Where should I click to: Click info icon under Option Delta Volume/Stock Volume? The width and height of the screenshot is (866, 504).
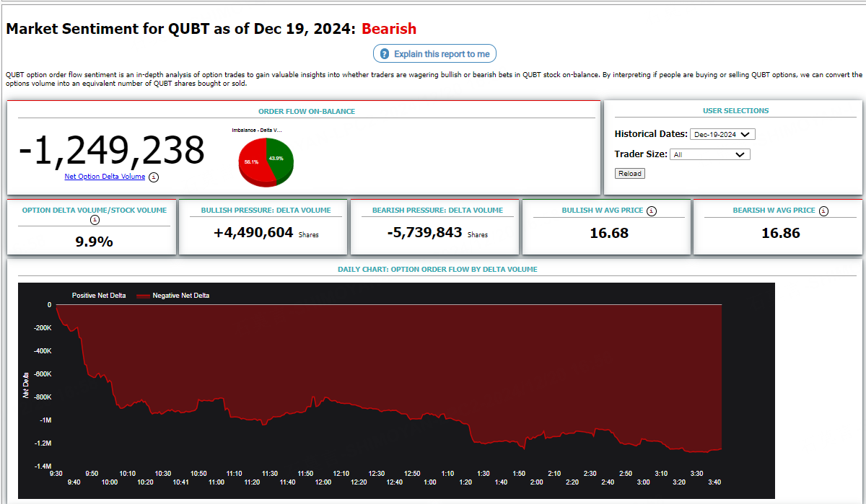[x=95, y=220]
